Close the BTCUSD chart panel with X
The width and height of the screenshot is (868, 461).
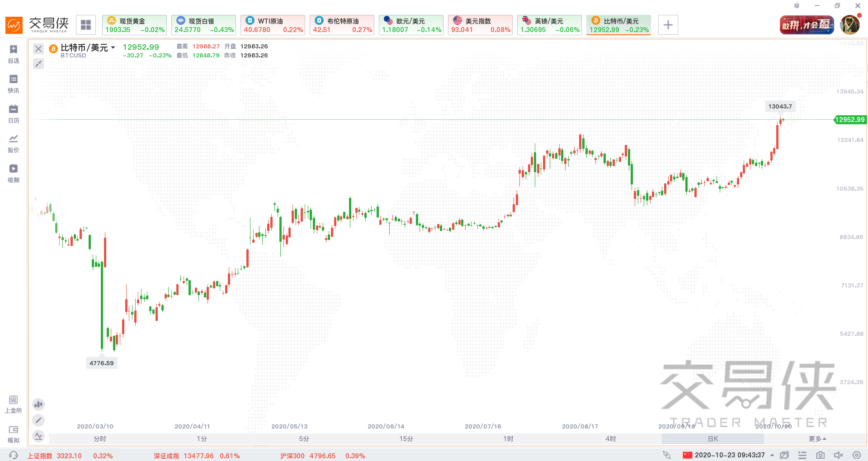point(38,49)
